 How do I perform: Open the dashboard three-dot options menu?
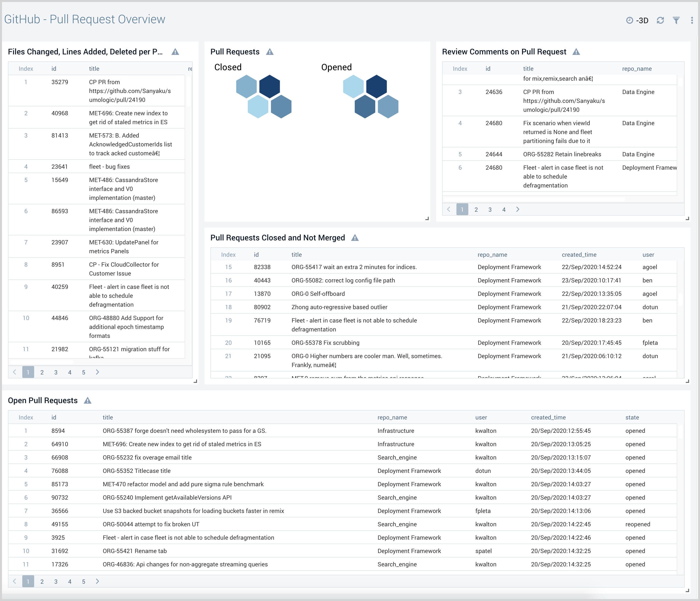692,20
